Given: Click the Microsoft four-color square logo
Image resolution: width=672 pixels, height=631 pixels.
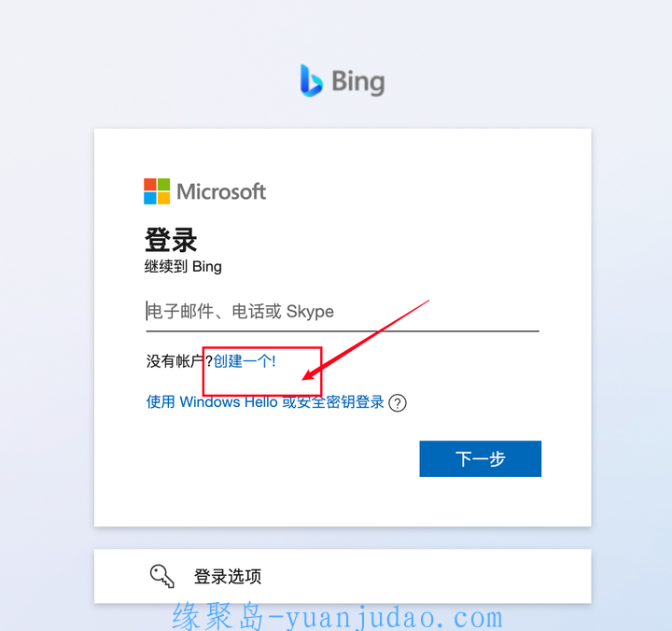Looking at the screenshot, I should (x=157, y=191).
